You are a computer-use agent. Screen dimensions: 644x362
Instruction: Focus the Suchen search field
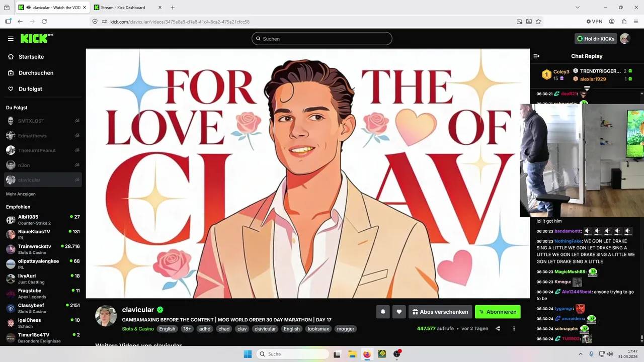click(322, 39)
